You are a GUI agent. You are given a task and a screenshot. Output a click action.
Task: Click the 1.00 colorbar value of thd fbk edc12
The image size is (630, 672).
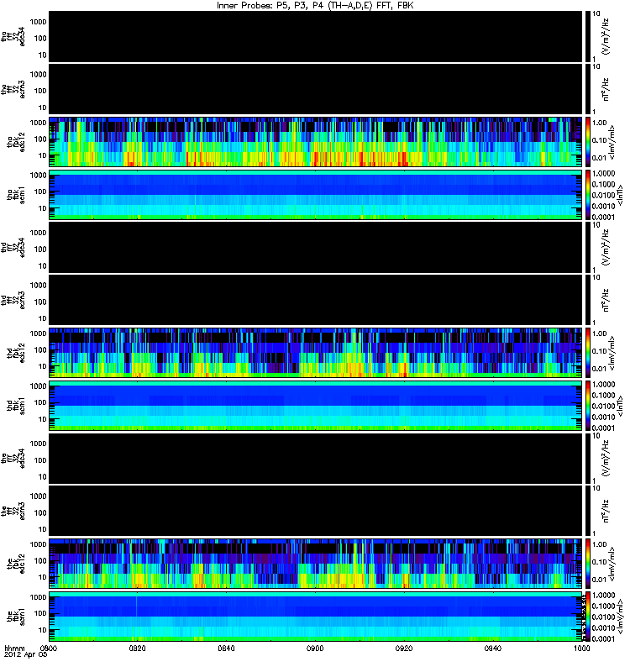pos(600,333)
